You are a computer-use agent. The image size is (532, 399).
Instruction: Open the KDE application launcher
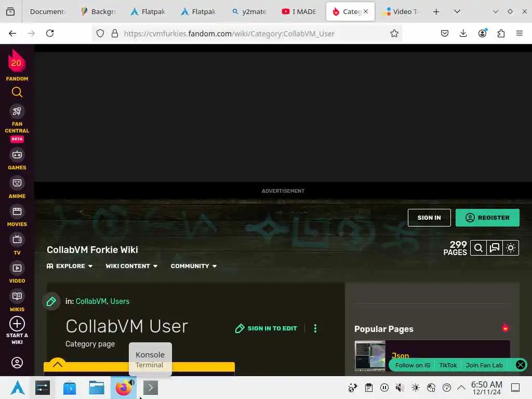point(17,388)
